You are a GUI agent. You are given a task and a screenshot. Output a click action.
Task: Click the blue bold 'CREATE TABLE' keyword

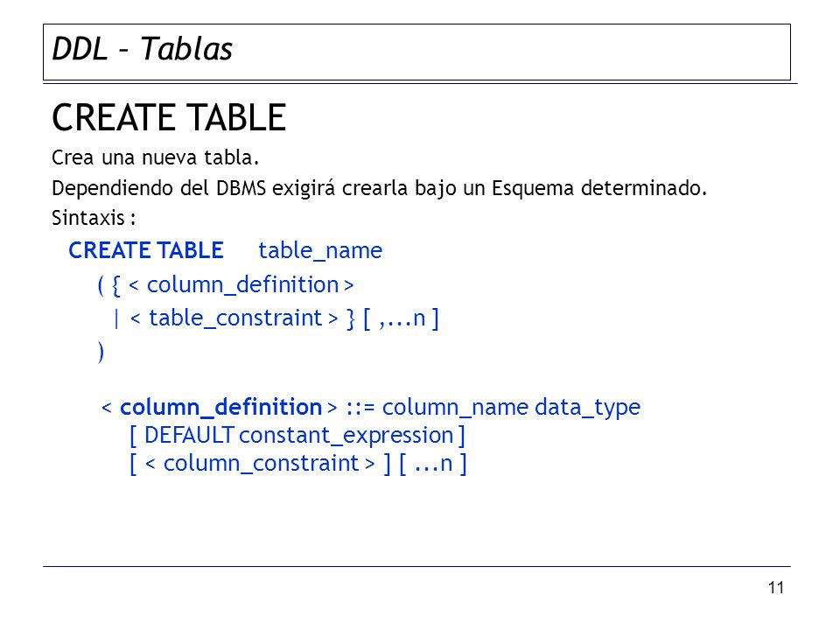[x=146, y=251]
